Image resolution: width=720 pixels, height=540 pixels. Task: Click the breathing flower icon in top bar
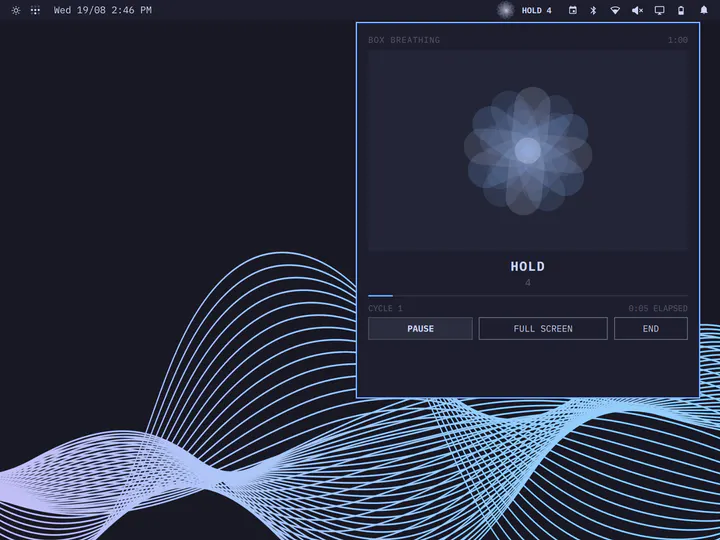(x=506, y=10)
